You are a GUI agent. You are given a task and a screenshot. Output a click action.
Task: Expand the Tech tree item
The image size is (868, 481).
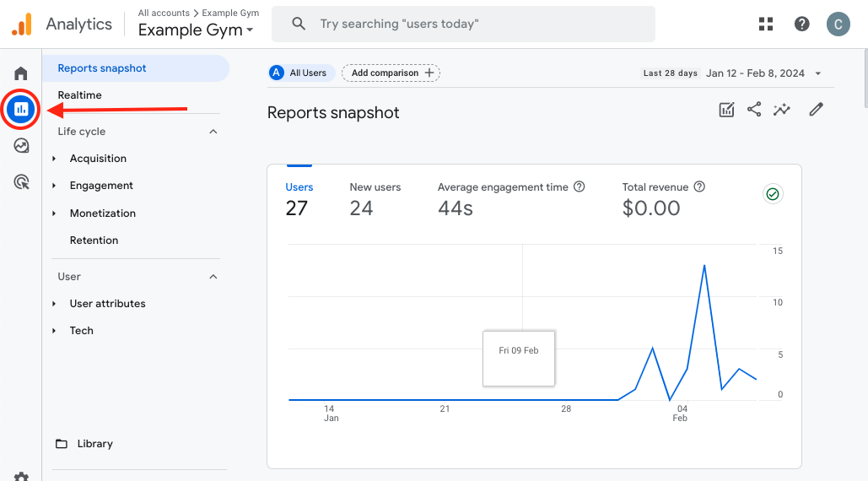point(54,331)
